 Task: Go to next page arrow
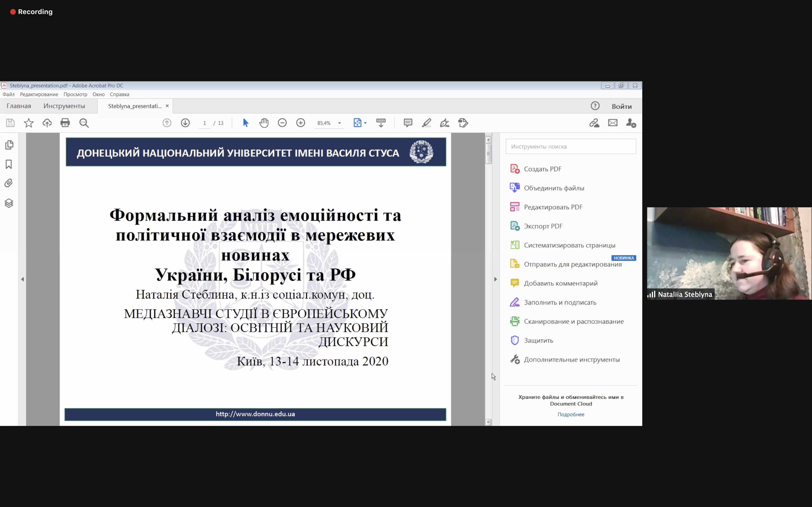click(x=185, y=123)
